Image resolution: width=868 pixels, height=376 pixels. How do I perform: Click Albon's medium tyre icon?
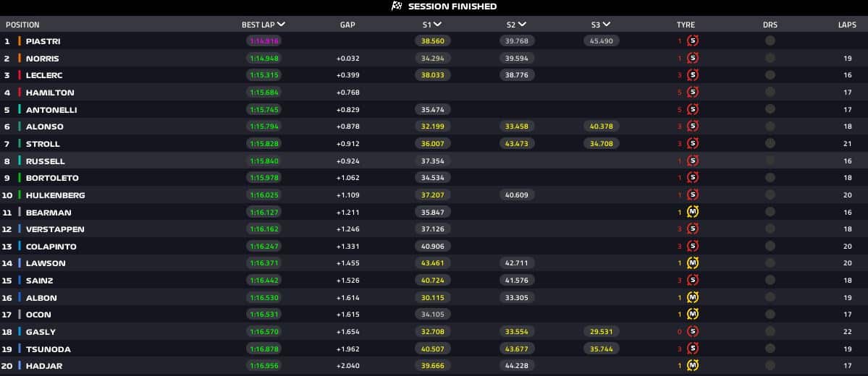(693, 297)
